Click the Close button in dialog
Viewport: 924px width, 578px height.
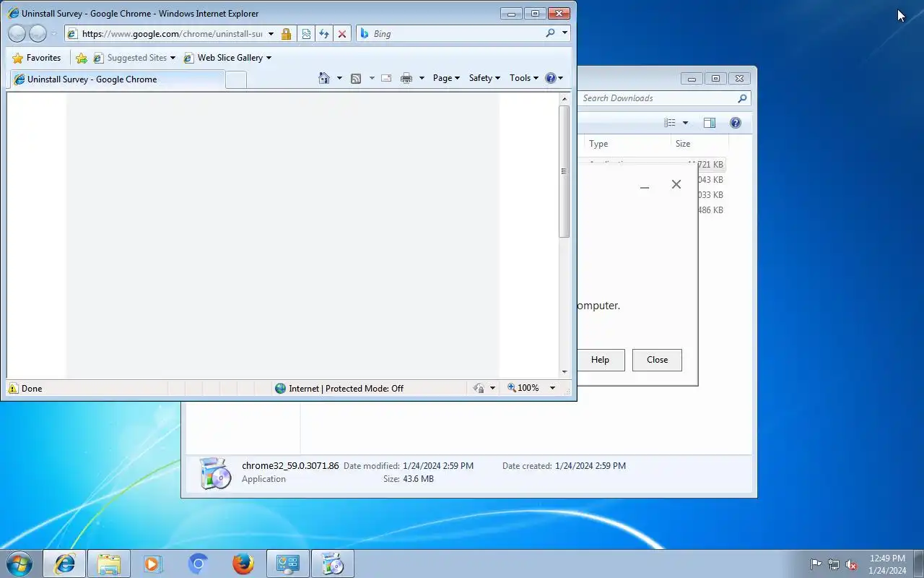tap(657, 360)
